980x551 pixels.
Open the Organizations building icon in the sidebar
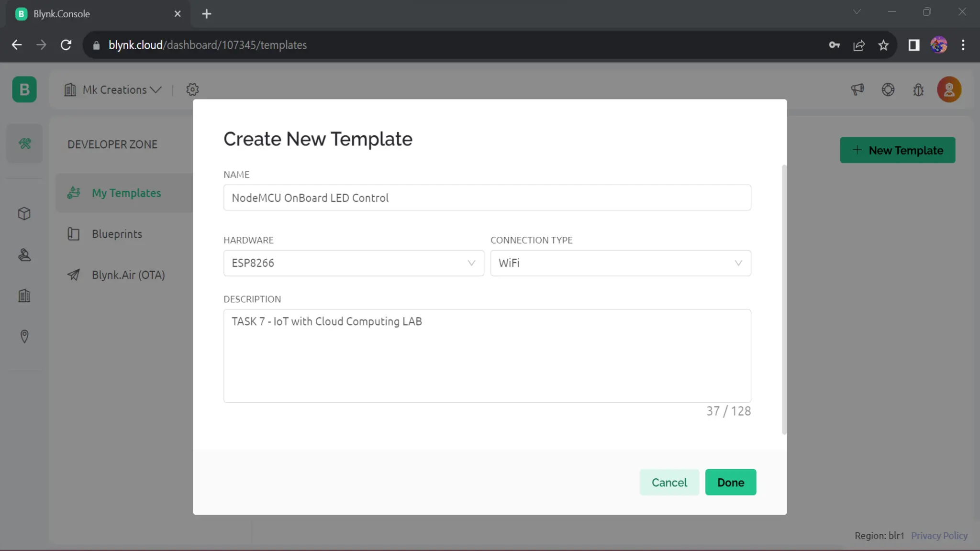tap(24, 296)
